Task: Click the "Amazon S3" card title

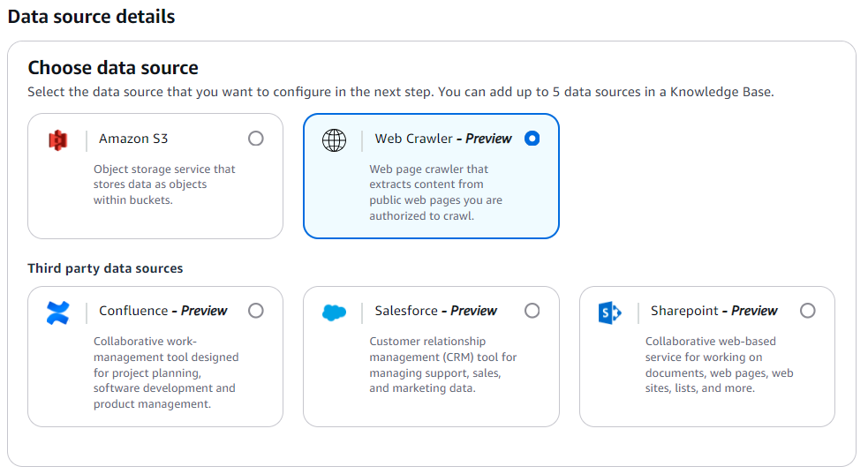Action: (x=133, y=139)
